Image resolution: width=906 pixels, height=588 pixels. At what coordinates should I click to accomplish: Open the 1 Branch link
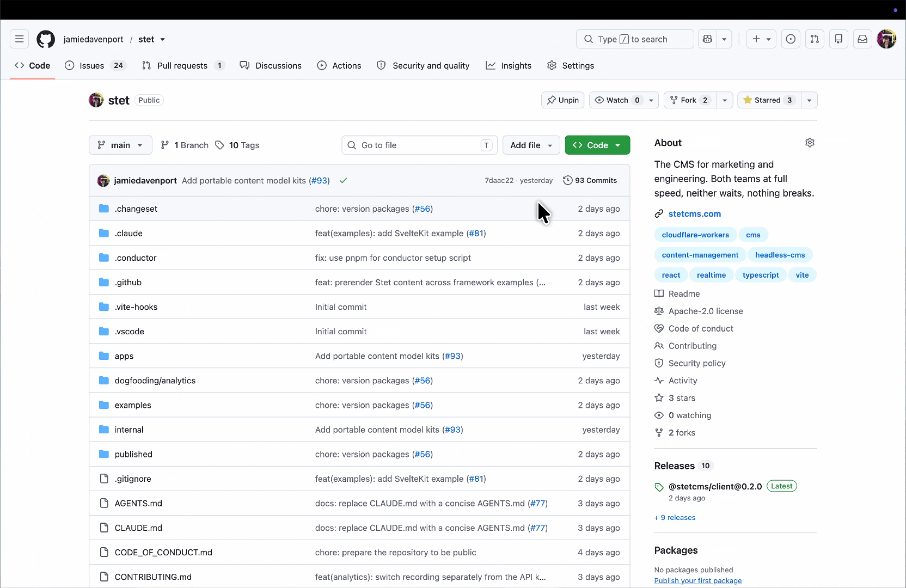pyautogui.click(x=185, y=145)
